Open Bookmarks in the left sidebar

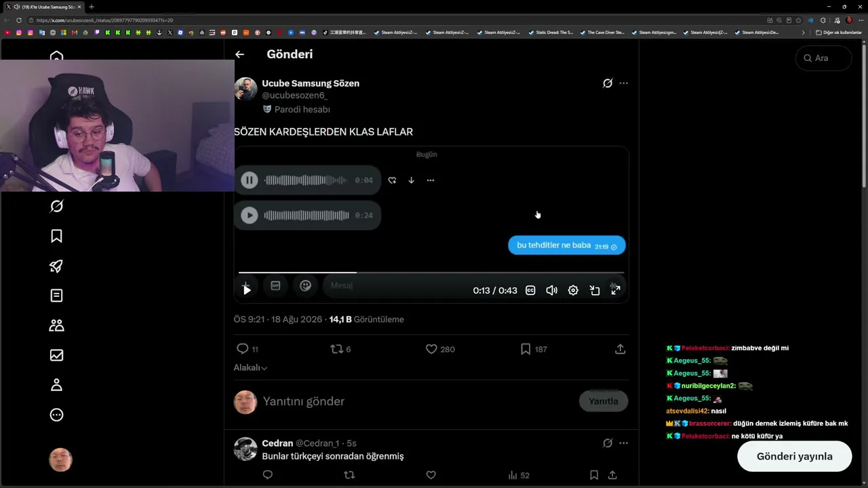pos(57,236)
